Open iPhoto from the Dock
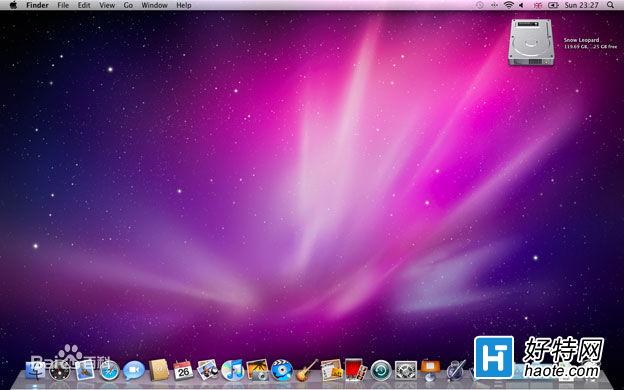Viewport: 624px width, 390px height. coord(257,370)
